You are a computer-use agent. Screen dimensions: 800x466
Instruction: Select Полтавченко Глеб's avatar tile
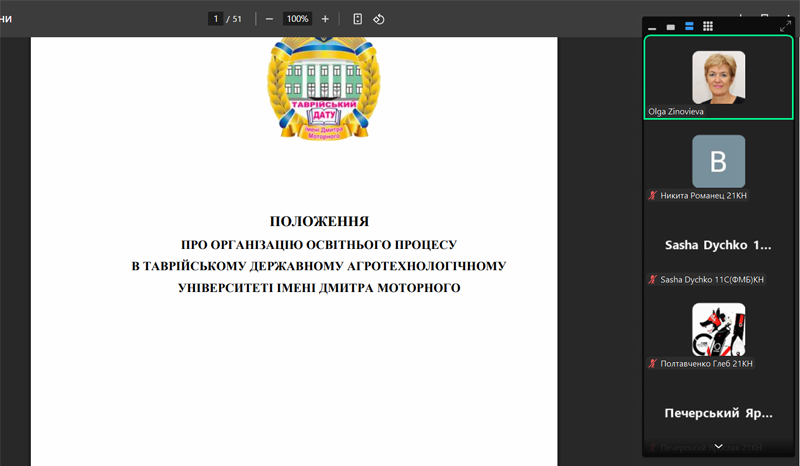coord(718,329)
